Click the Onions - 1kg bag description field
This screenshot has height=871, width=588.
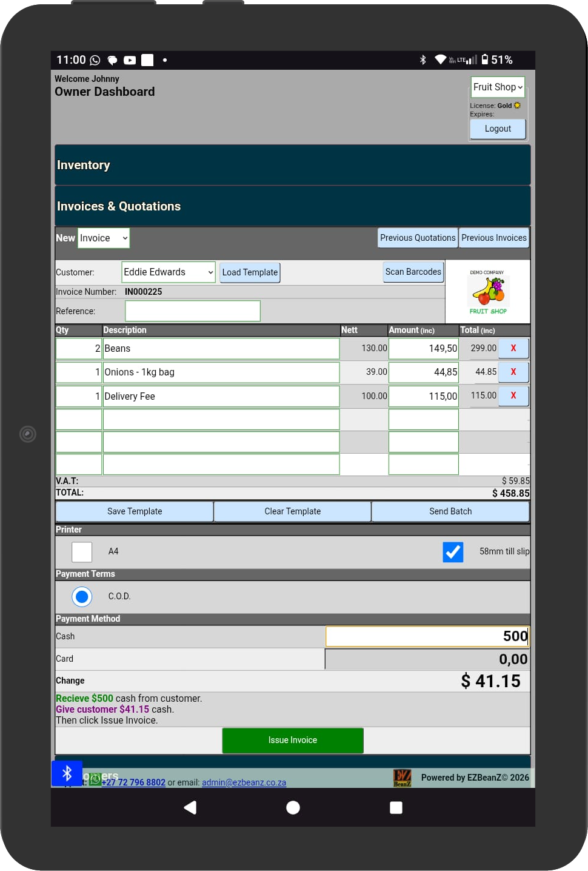(221, 372)
